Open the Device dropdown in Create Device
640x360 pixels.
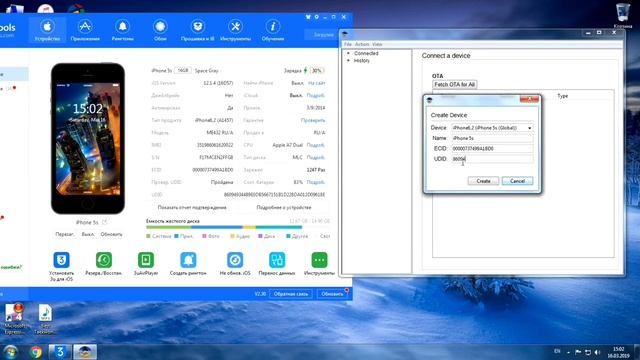click(492, 128)
